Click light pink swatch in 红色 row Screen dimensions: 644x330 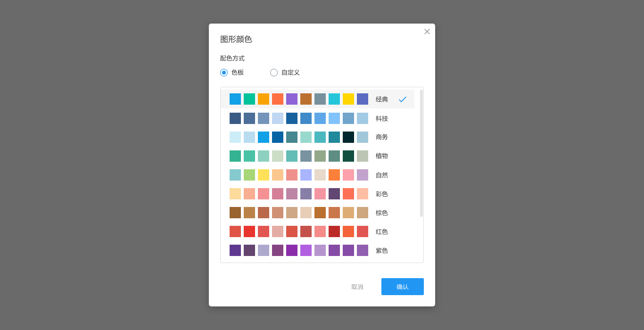click(x=278, y=231)
